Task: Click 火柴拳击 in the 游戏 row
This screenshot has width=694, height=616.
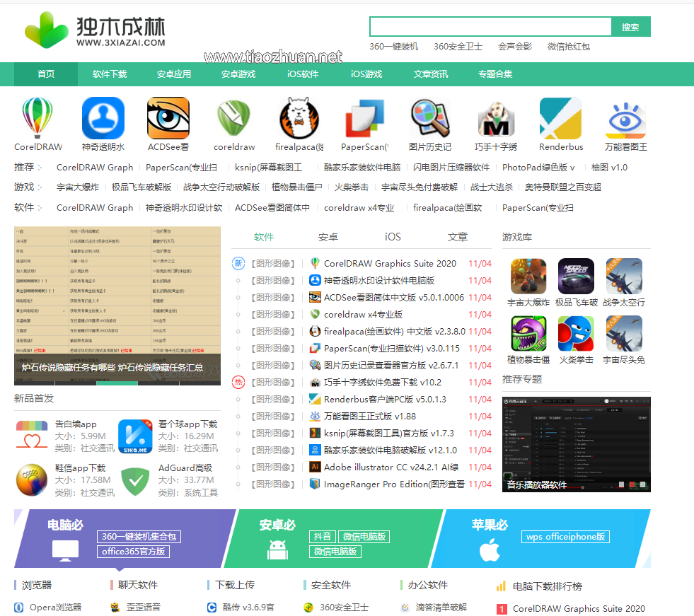Action: click(x=352, y=187)
